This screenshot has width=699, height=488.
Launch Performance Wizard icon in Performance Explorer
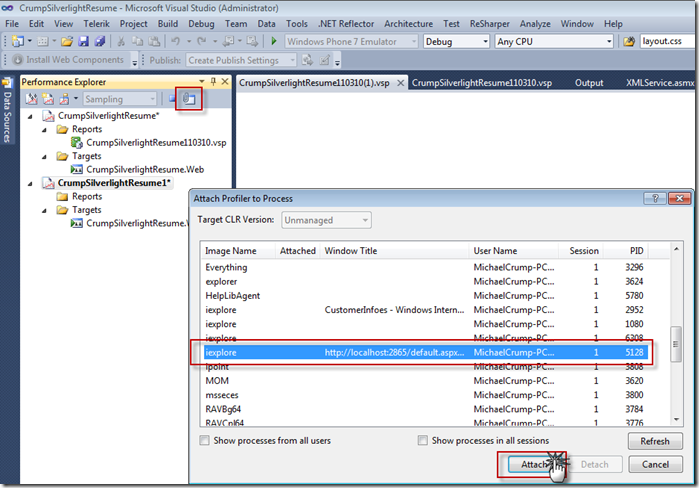[31, 99]
